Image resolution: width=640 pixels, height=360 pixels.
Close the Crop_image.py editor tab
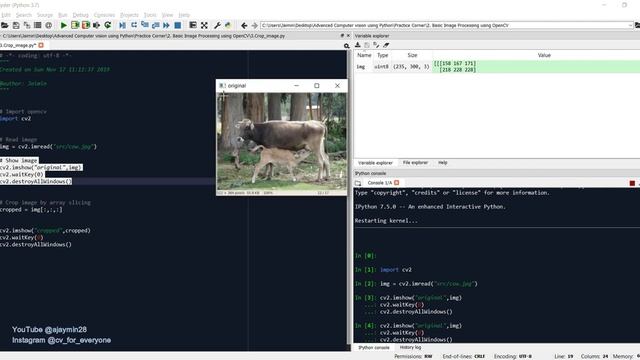tap(41, 45)
